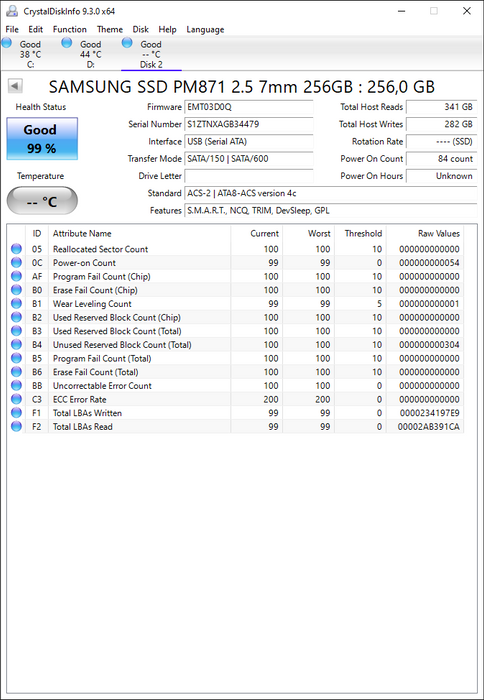
Task: Click status orb for Reallocated Sector Count
Action: (17, 249)
